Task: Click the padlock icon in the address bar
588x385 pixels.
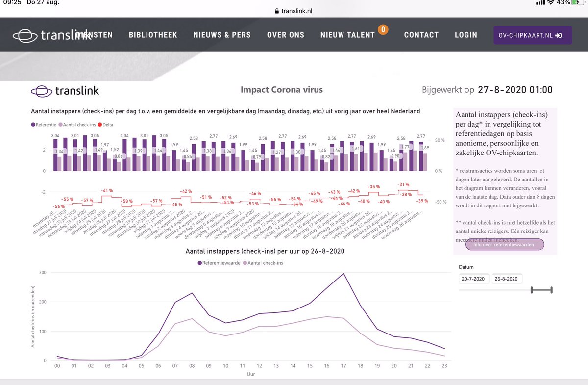Action: coord(276,11)
